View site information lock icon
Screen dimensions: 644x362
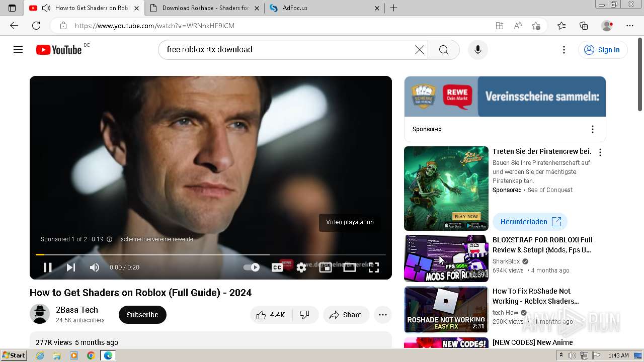click(x=63, y=26)
